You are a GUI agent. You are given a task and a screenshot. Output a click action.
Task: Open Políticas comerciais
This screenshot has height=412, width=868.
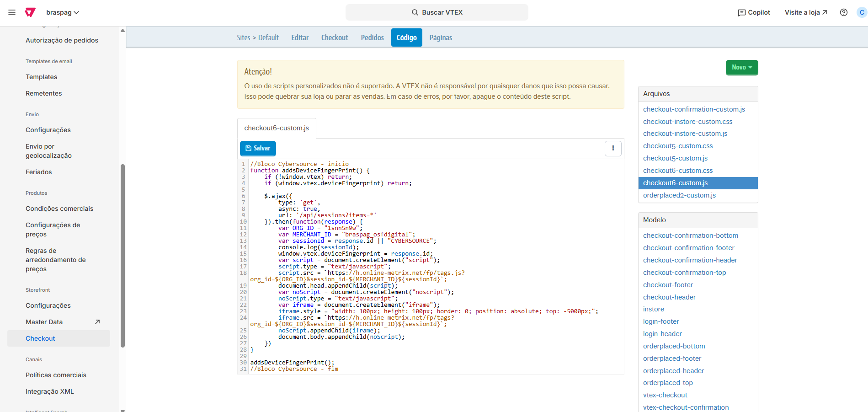coord(56,375)
